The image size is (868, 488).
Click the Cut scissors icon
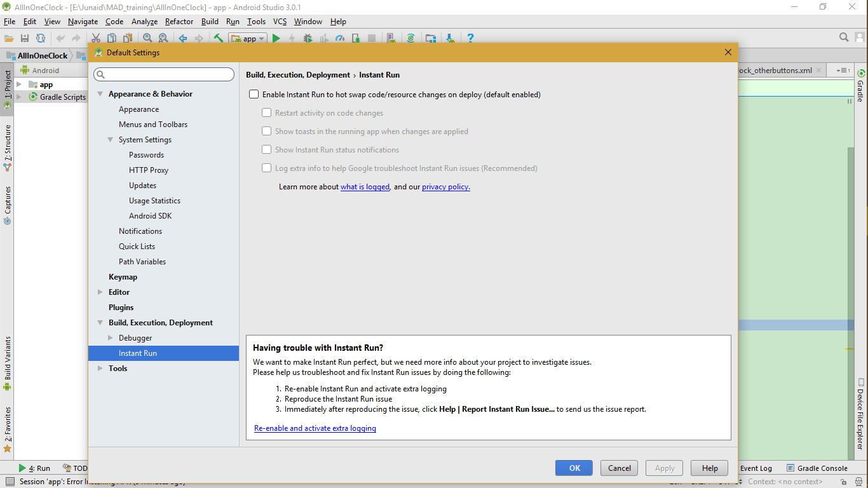(96, 38)
